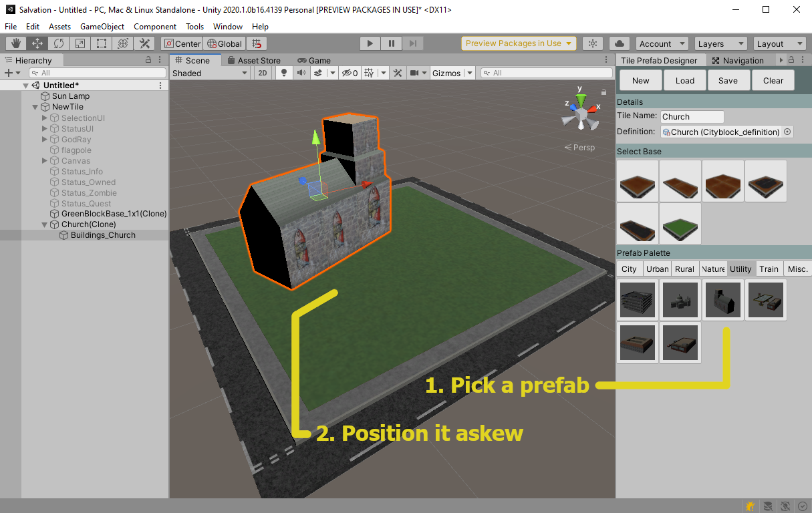Image resolution: width=812 pixels, height=513 pixels.
Task: Click the church prefab thumbnail in palette
Action: [x=722, y=300]
